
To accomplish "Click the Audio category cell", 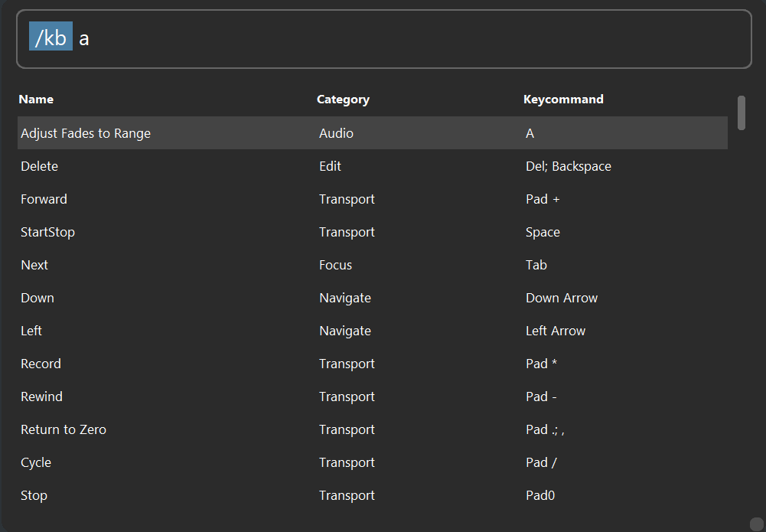I will 336,133.
